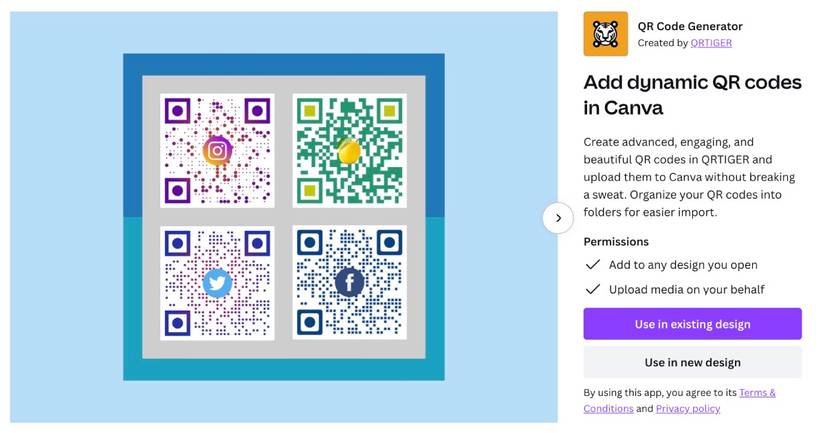Image resolution: width=825 pixels, height=433 pixels.
Task: Click the Twitter bird logo in QR code
Action: pos(217,284)
